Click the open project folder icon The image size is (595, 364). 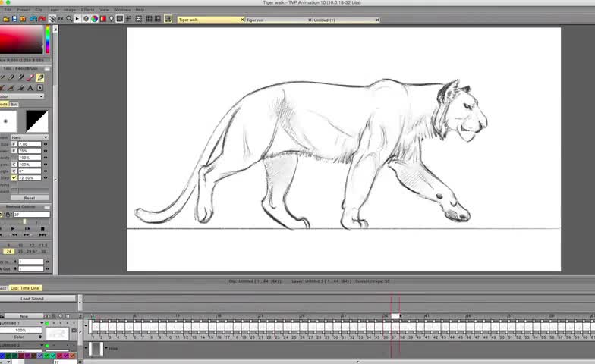tap(6, 18)
